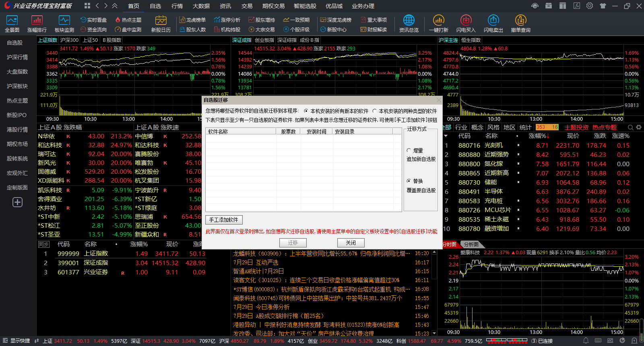Open 闪电卖出 quick sell
644x346 pixels.
pos(493,24)
